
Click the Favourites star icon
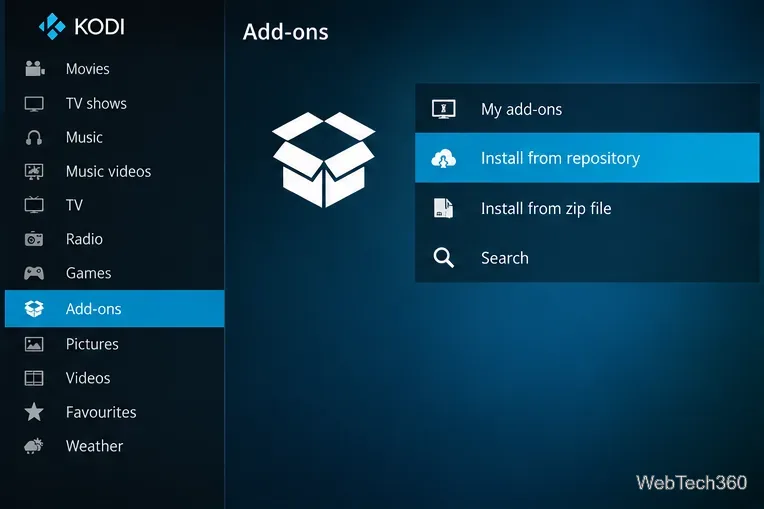[x=34, y=412]
